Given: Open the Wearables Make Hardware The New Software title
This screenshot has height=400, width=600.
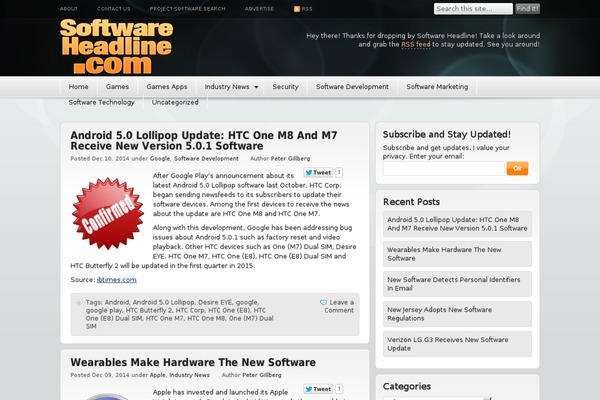Looking at the screenshot, I should point(193,362).
